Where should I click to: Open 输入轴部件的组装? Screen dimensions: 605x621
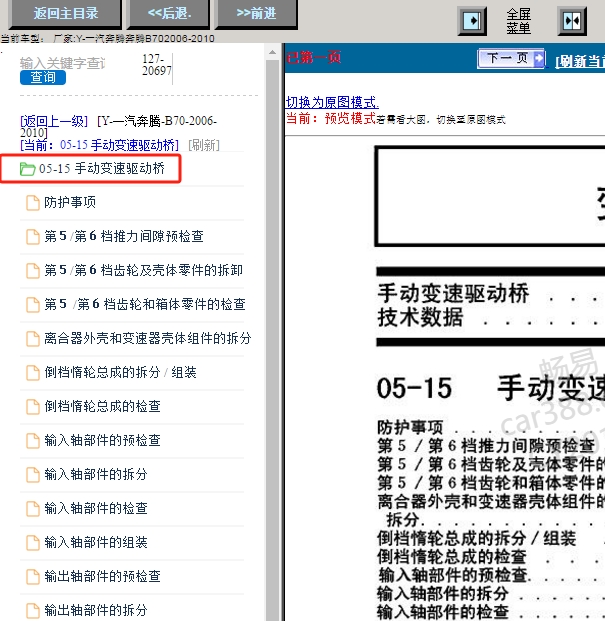pos(96,543)
